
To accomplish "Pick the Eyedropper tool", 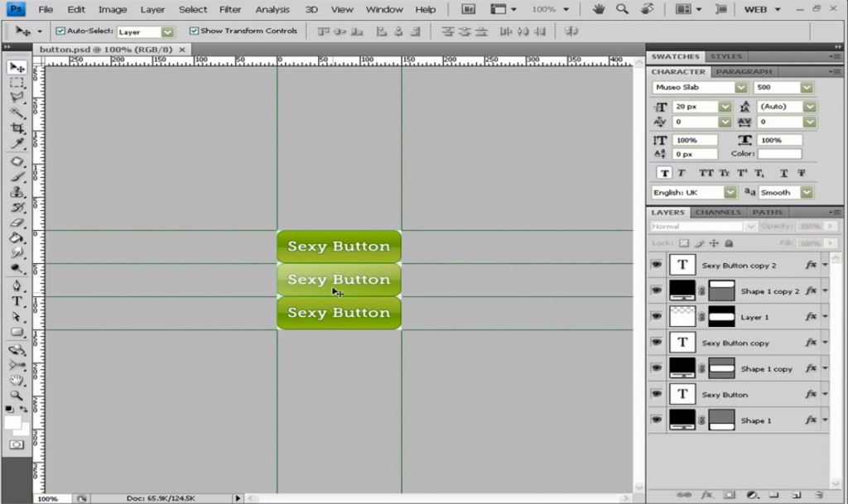I will click(x=17, y=144).
